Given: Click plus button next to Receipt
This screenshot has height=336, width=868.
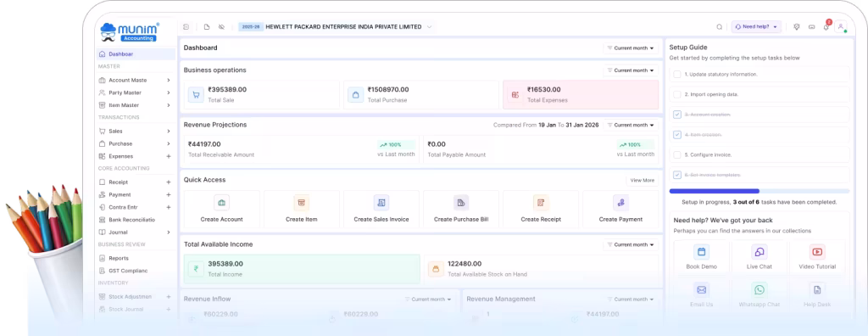Looking at the screenshot, I should click(x=169, y=182).
